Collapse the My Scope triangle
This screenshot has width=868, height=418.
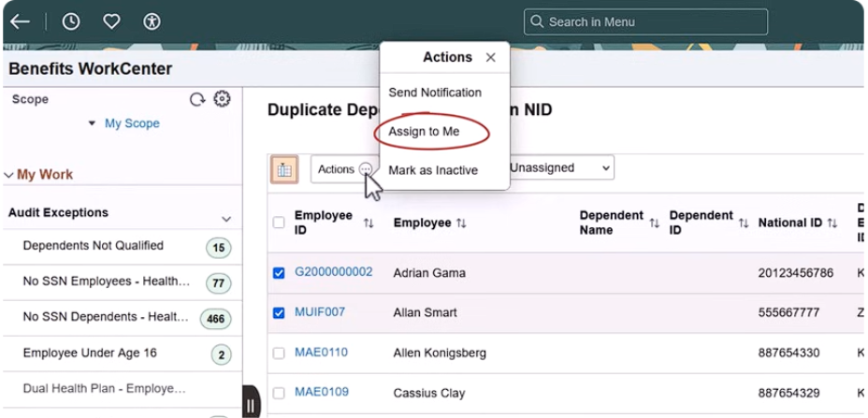point(92,123)
